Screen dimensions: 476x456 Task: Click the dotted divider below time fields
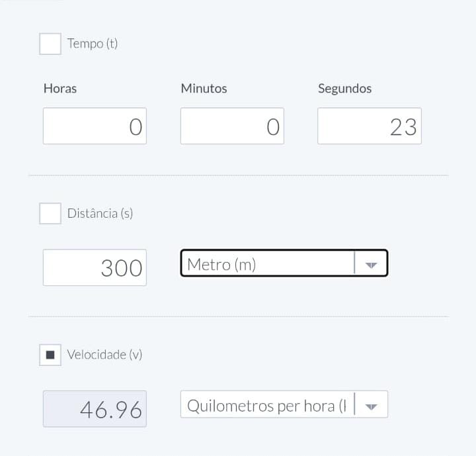coord(238,175)
